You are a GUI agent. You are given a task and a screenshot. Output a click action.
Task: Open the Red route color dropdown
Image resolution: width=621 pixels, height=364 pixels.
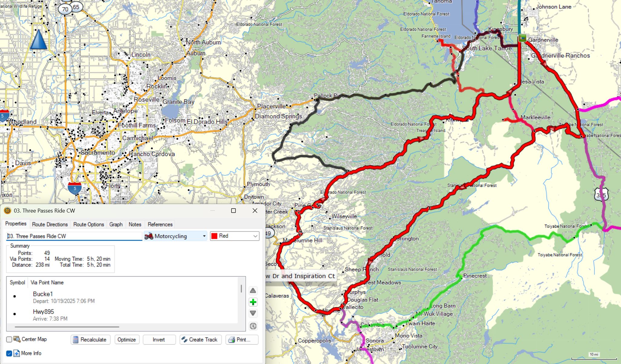click(x=235, y=236)
